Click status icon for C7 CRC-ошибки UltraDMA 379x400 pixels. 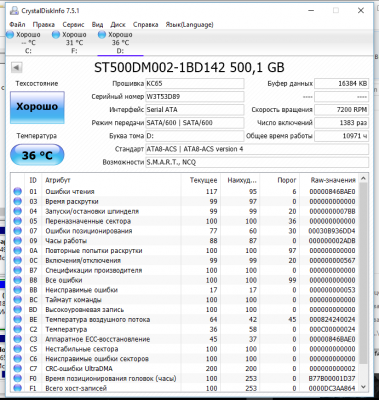point(17,369)
